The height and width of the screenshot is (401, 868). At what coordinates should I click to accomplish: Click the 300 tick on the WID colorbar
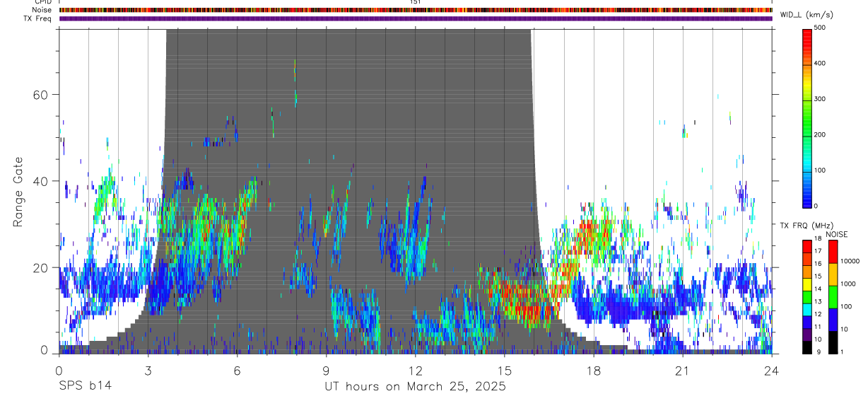point(820,100)
